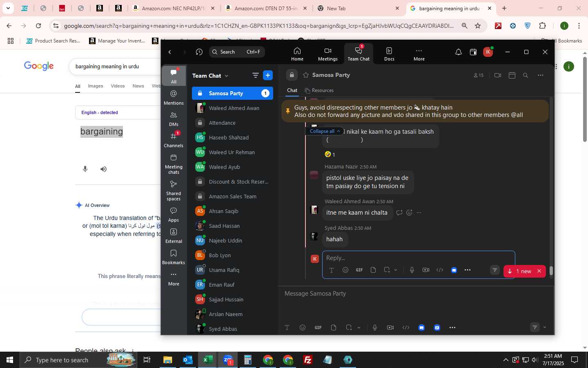Search within Samosa Party chat
588x368 pixels.
tap(526, 75)
